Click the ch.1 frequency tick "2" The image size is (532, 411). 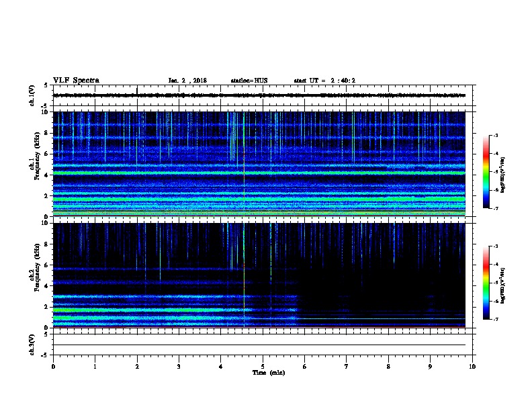click(x=47, y=196)
